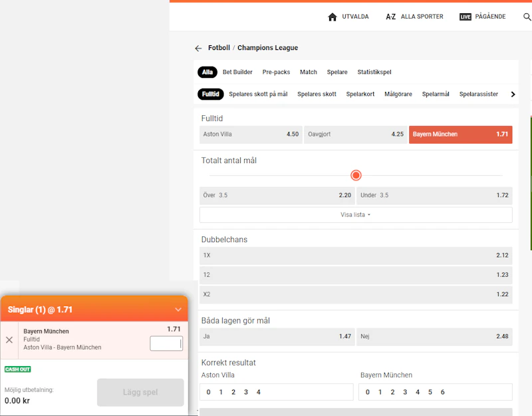Focus the stake input field
The height and width of the screenshot is (416, 532).
166,343
